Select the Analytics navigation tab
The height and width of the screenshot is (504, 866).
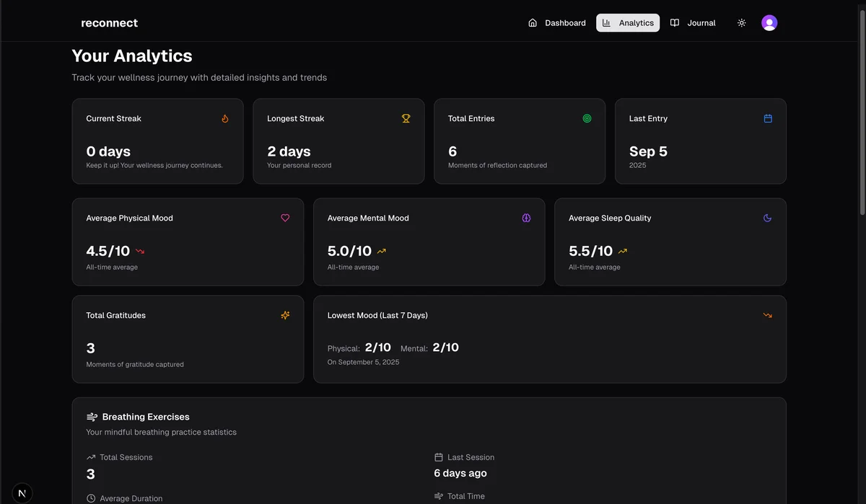click(x=628, y=23)
